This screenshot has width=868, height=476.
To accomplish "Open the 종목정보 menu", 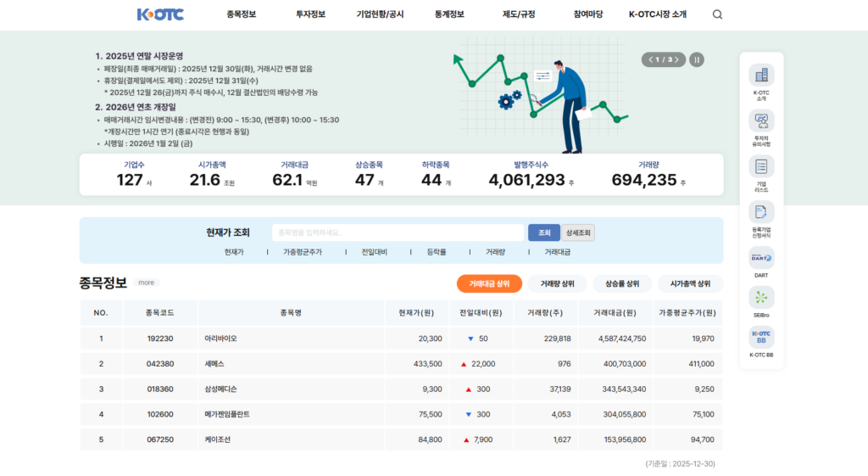I will click(242, 14).
